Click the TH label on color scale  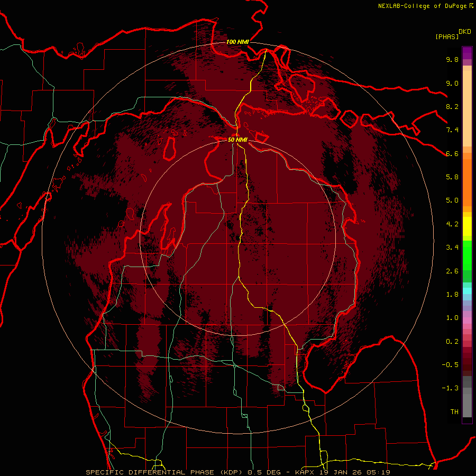[x=454, y=412]
